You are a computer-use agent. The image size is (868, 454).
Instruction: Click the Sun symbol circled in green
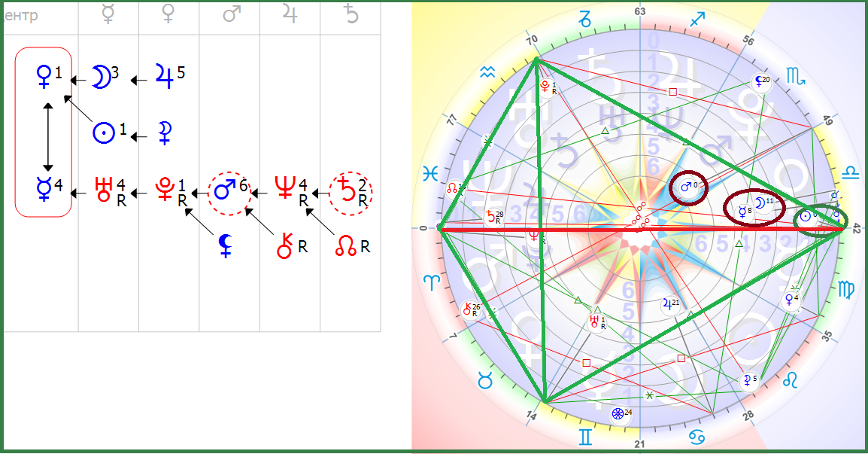coord(806,216)
